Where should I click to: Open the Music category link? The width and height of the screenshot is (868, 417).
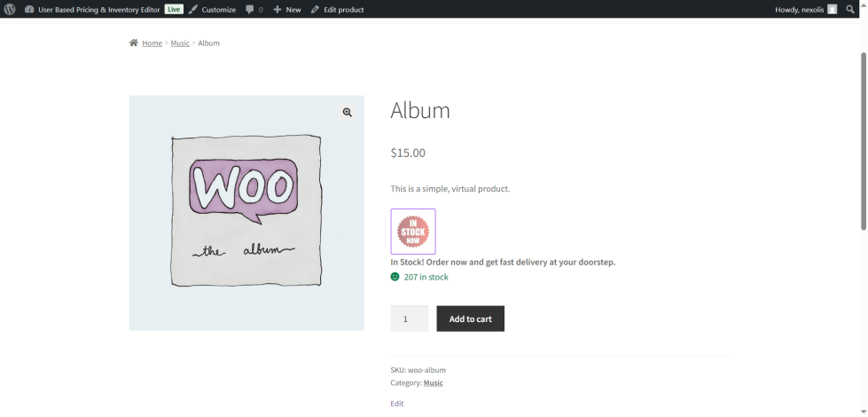tap(434, 383)
